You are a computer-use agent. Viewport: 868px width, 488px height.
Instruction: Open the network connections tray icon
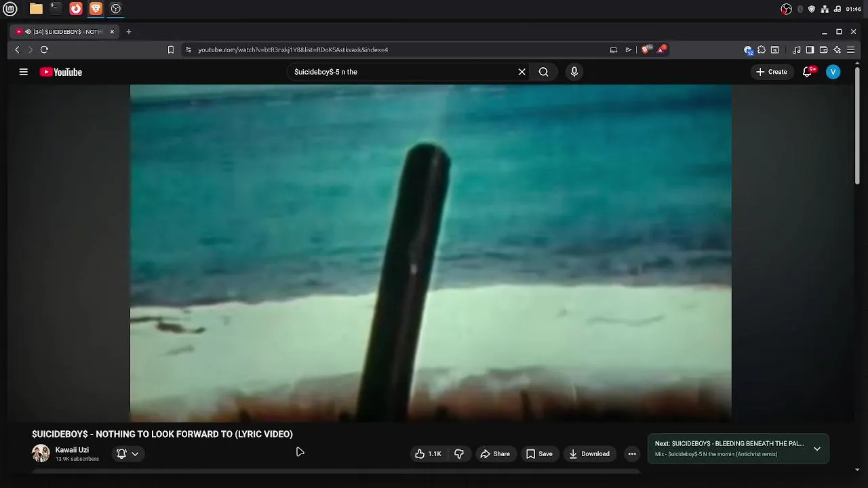825,9
